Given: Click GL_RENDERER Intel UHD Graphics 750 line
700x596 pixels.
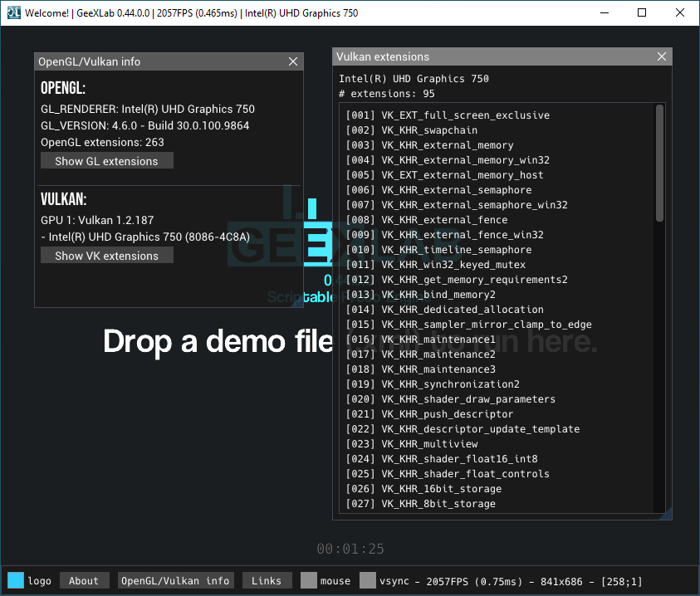Looking at the screenshot, I should (x=148, y=109).
